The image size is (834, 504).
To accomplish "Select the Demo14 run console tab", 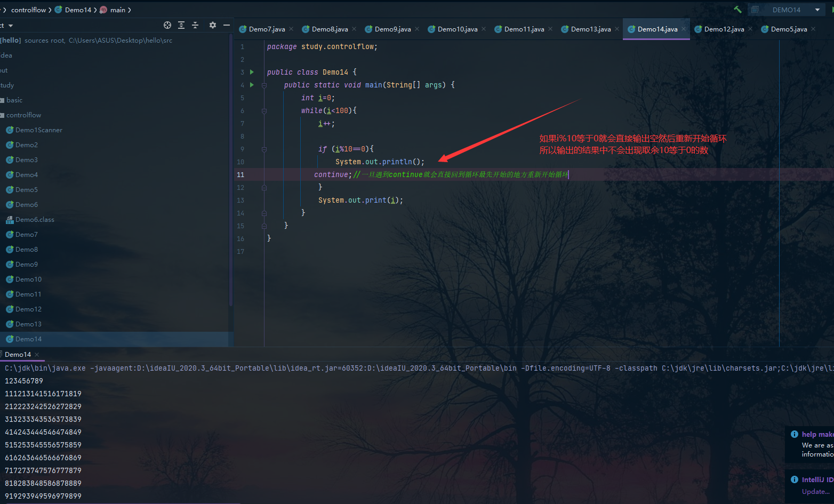I will point(18,355).
